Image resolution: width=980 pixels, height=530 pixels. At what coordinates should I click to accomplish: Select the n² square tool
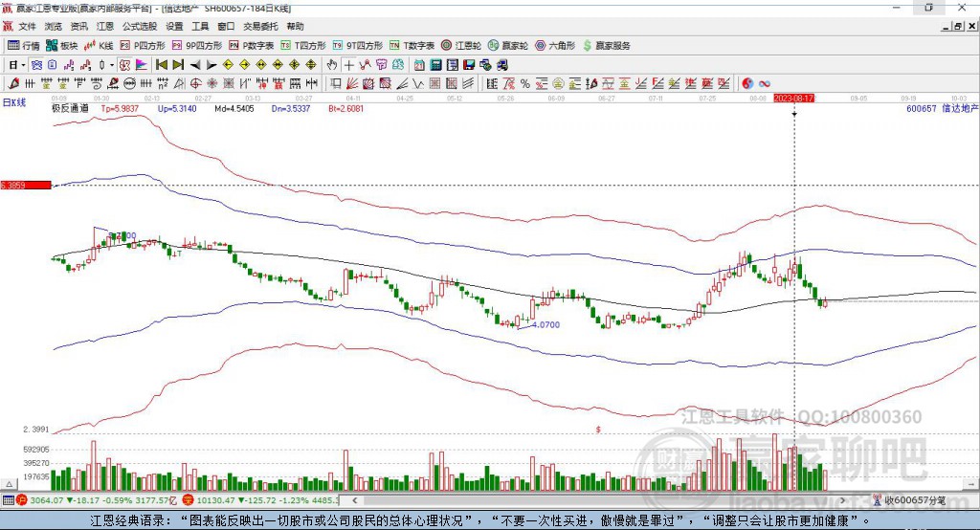click(163, 84)
